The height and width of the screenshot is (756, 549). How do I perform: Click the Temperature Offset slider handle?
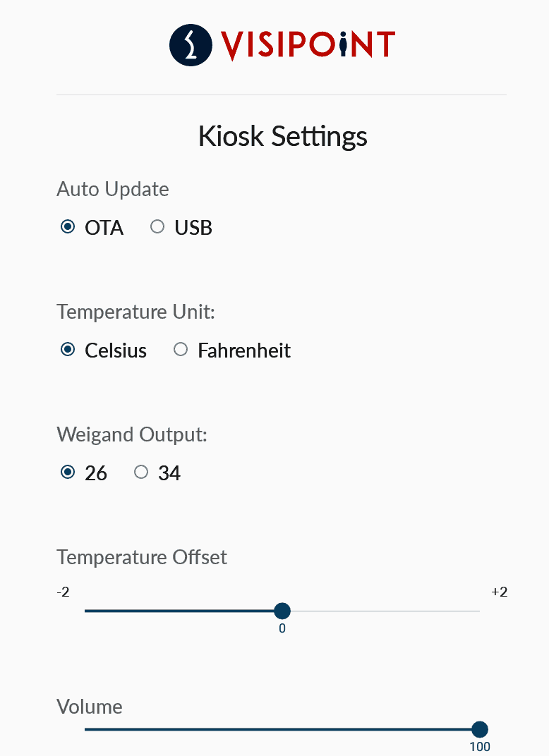(282, 611)
